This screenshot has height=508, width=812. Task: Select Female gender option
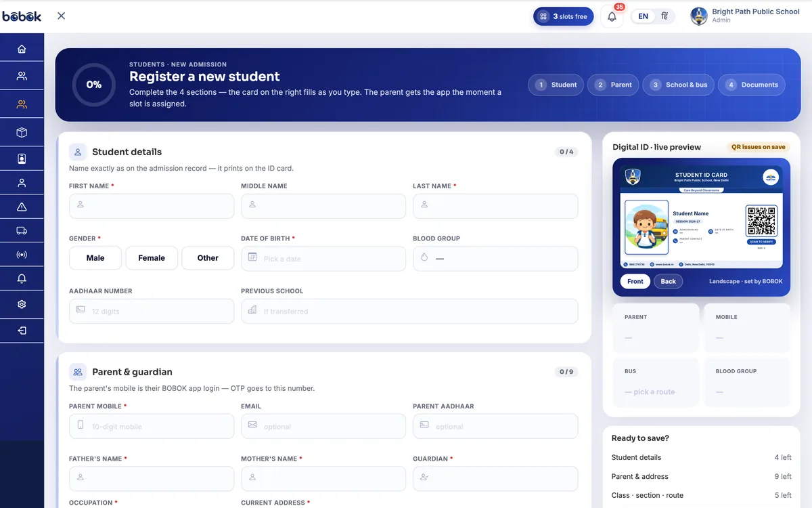pos(152,258)
